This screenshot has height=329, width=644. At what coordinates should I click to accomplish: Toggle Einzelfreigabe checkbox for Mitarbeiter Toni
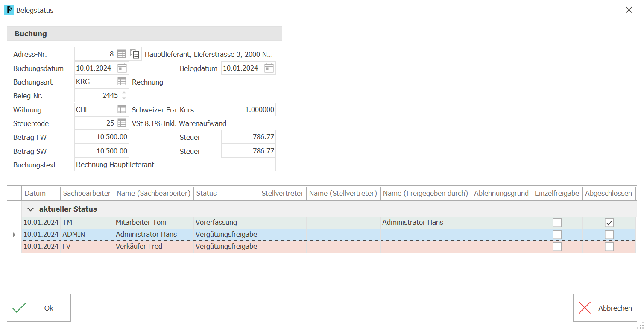pyautogui.click(x=557, y=223)
